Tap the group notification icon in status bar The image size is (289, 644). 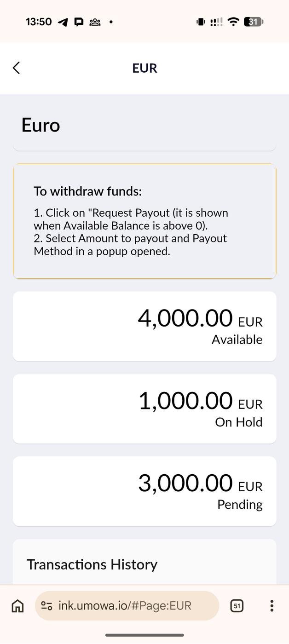click(x=95, y=22)
